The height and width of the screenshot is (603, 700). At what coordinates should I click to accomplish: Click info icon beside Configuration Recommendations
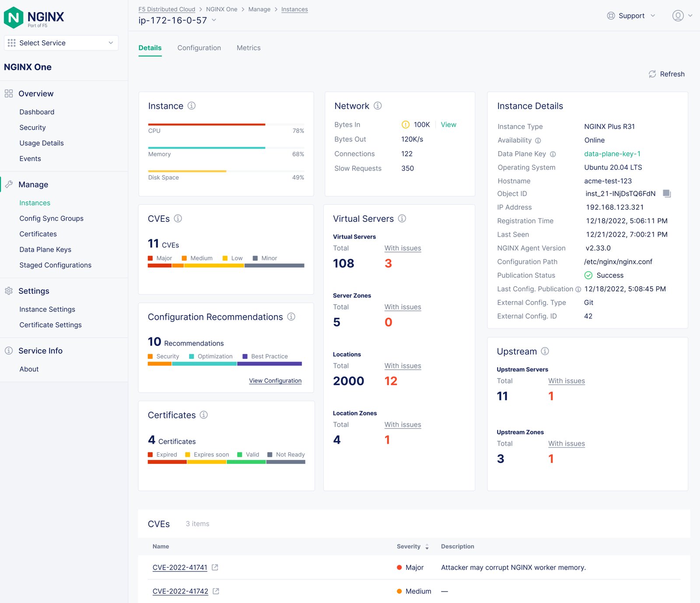point(291,317)
